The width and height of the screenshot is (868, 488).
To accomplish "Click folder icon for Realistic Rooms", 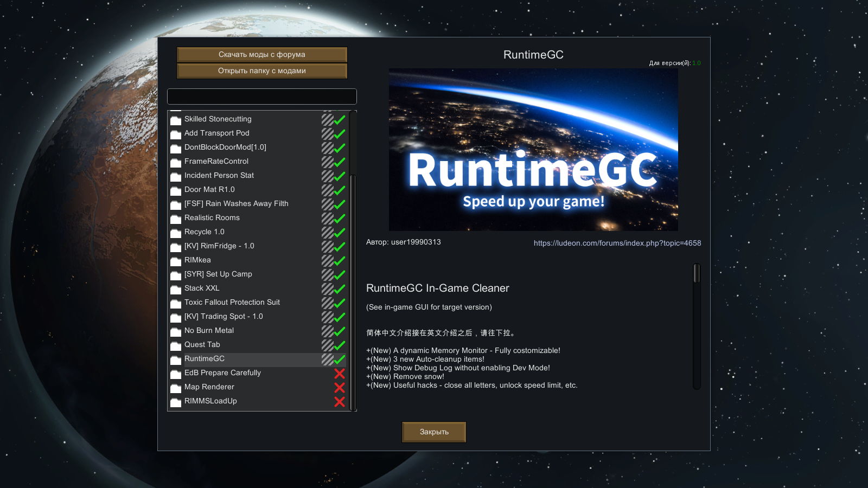I will (x=176, y=219).
